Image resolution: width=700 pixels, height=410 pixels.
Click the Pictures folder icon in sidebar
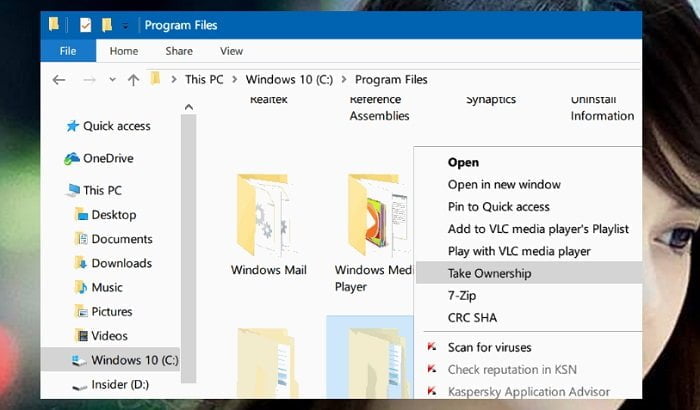tap(81, 311)
